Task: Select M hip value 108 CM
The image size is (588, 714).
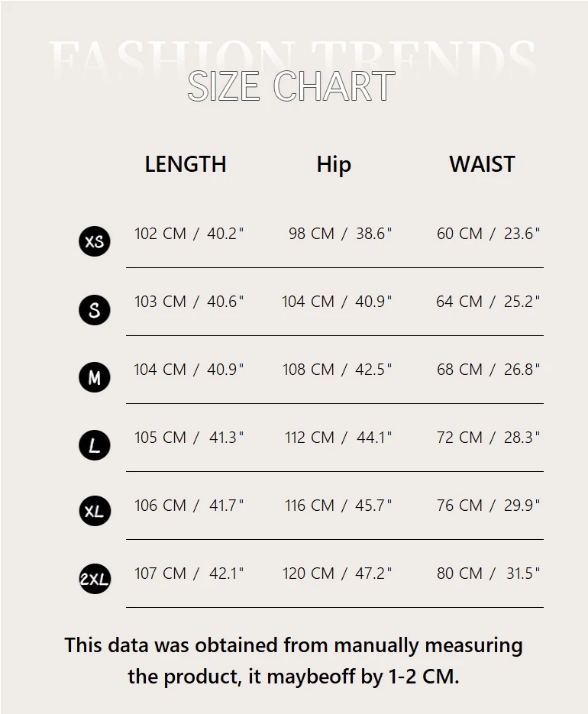Action: (309, 370)
